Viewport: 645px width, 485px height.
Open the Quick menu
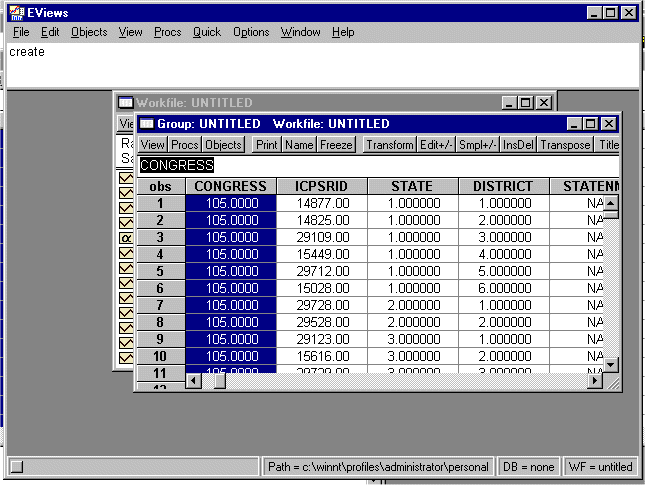207,32
